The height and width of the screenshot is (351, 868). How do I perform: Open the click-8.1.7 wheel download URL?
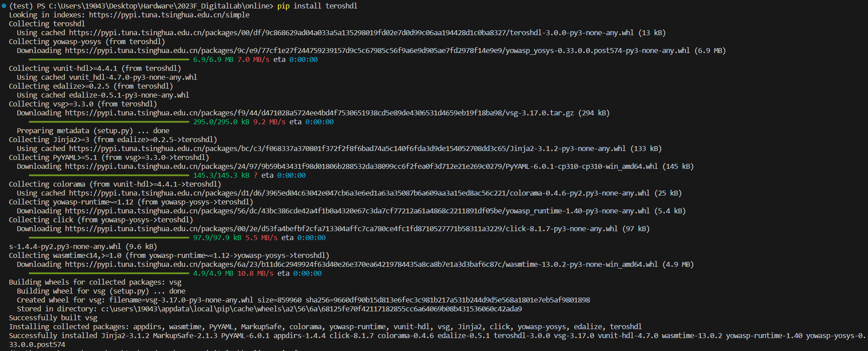[341, 229]
